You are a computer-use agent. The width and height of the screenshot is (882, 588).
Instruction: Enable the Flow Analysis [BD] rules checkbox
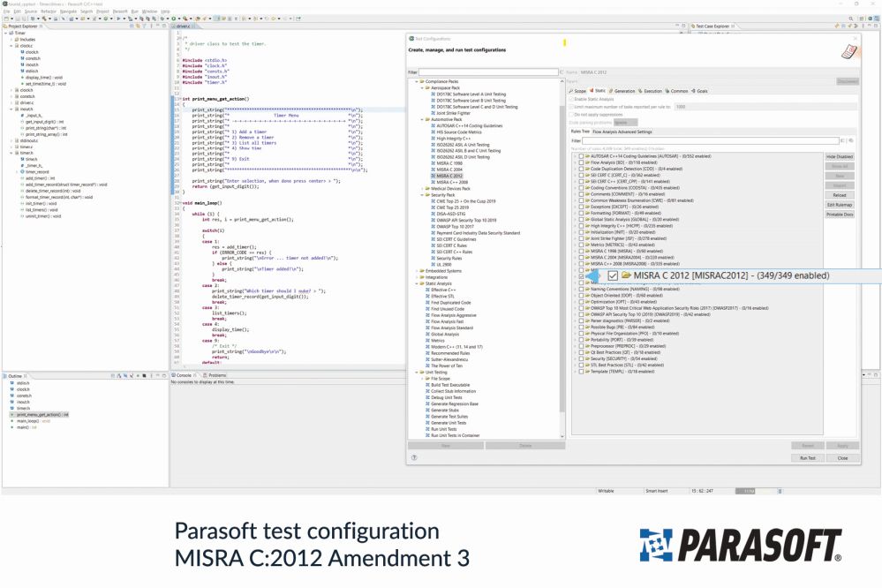tap(580, 162)
